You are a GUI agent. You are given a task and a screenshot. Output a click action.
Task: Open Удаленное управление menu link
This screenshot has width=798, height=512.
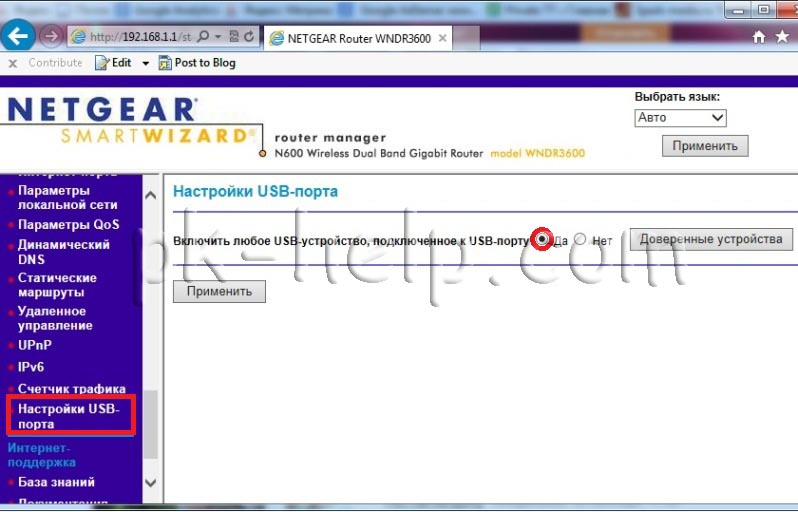pos(55,318)
